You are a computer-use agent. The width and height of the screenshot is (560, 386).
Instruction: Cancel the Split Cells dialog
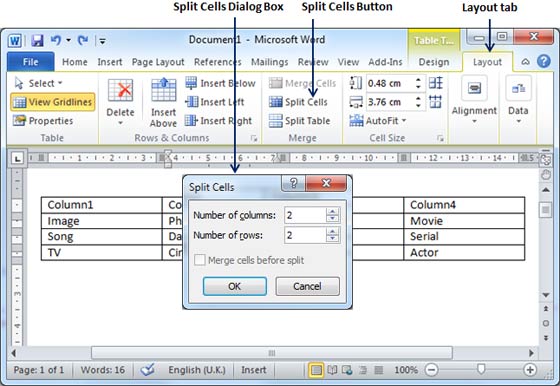tap(308, 286)
